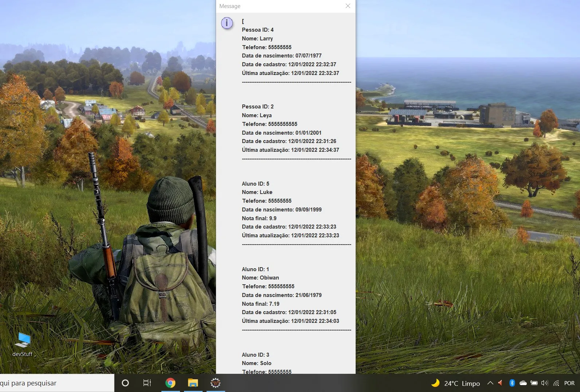Click the "Pessoa ID: 2" line

(258, 107)
